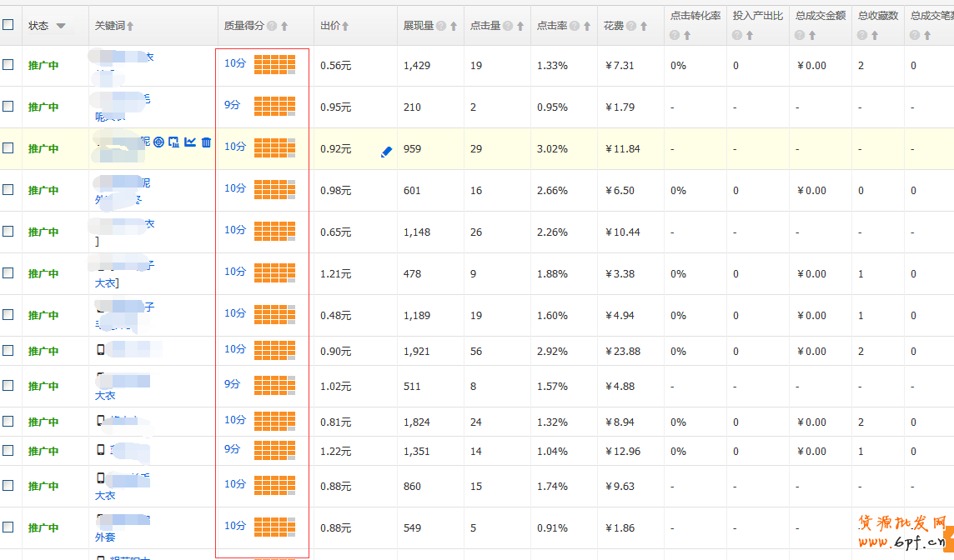Viewport: 954px width, 560px height.
Task: Sort by 出价 using its arrow
Action: 345,26
